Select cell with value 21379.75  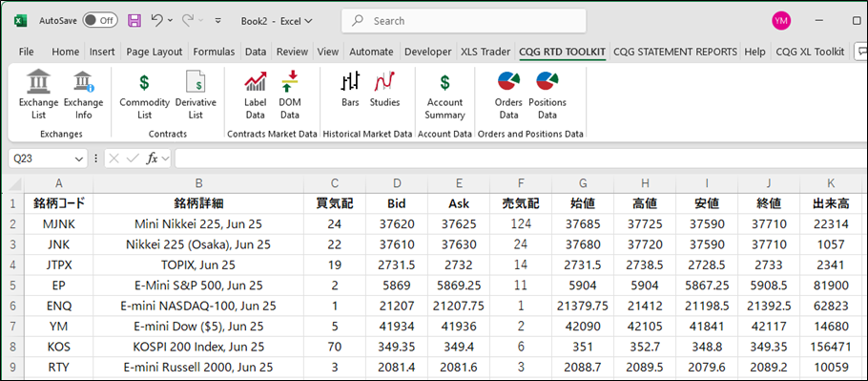pyautogui.click(x=583, y=307)
